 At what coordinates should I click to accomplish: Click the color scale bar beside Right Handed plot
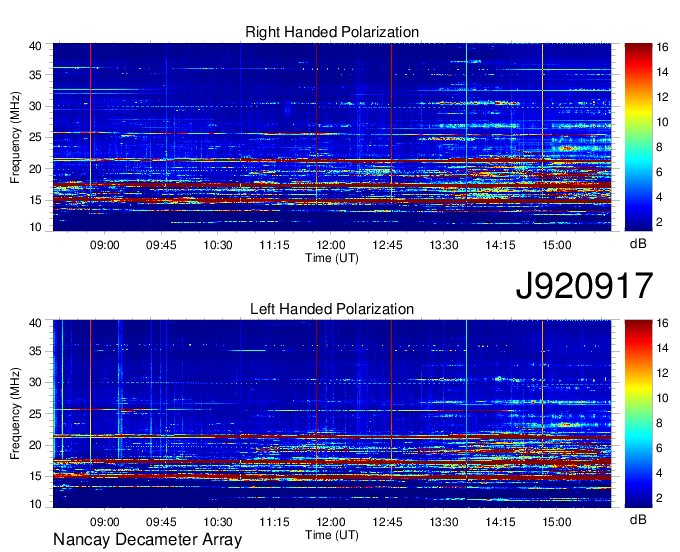[x=638, y=137]
